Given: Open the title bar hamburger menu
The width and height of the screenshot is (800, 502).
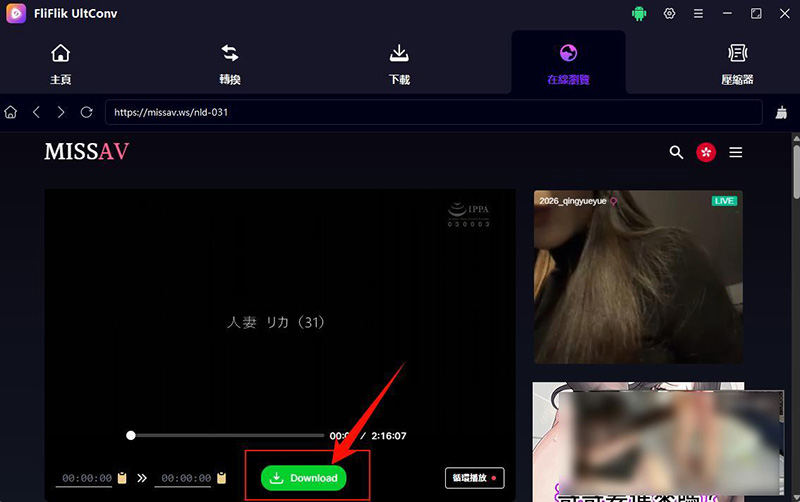Looking at the screenshot, I should pos(698,14).
